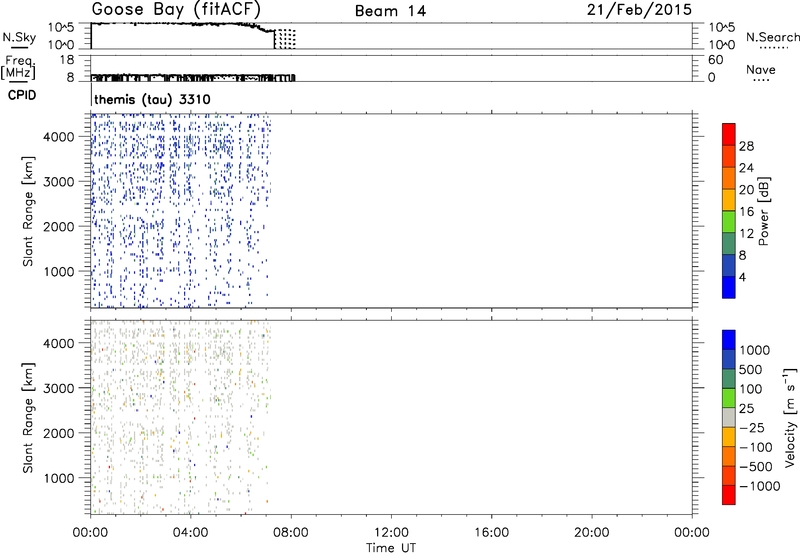
Task: Click the '60' Nave axis tick
Action: (716, 60)
